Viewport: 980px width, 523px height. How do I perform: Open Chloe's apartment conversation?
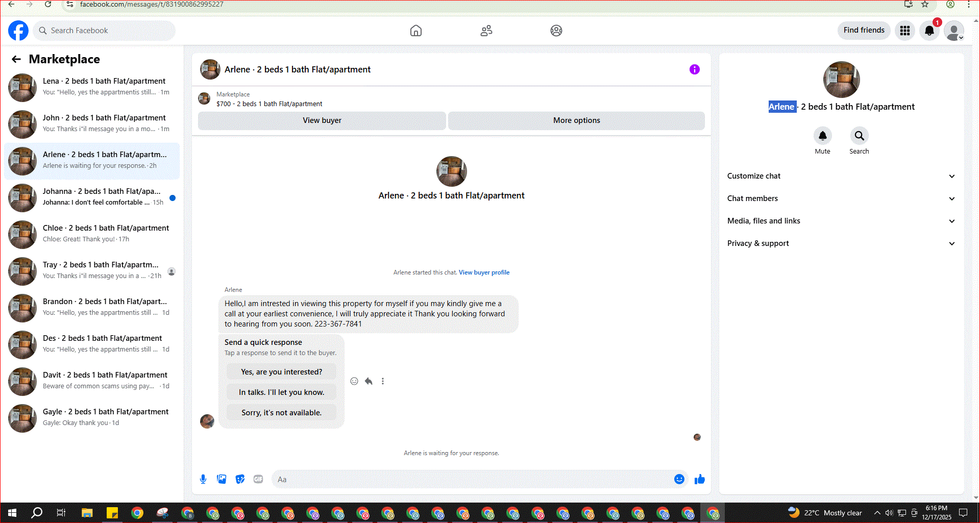click(92, 235)
